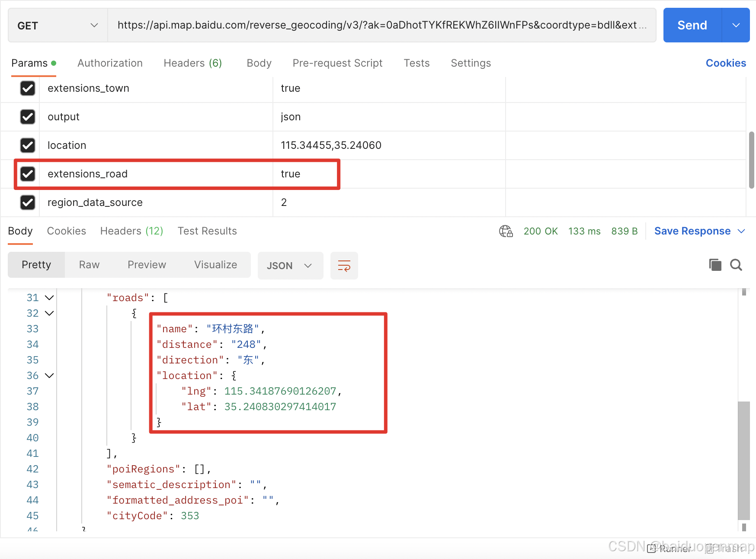Collapse the object at line 32
The image size is (756, 559).
tap(49, 313)
